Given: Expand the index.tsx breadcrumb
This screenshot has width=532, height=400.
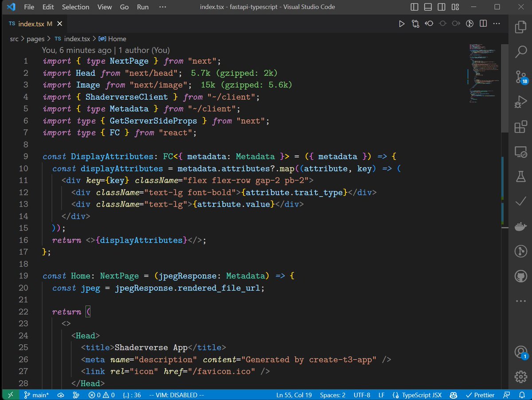Looking at the screenshot, I should point(72,39).
